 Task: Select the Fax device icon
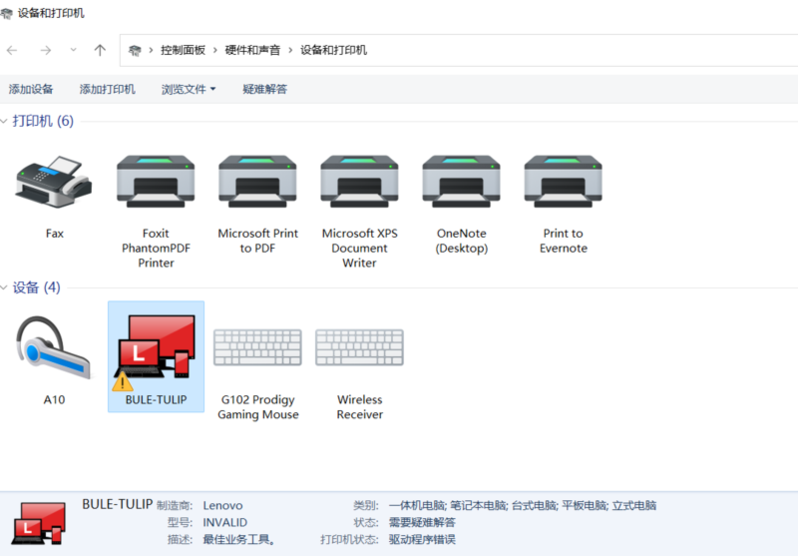(54, 181)
